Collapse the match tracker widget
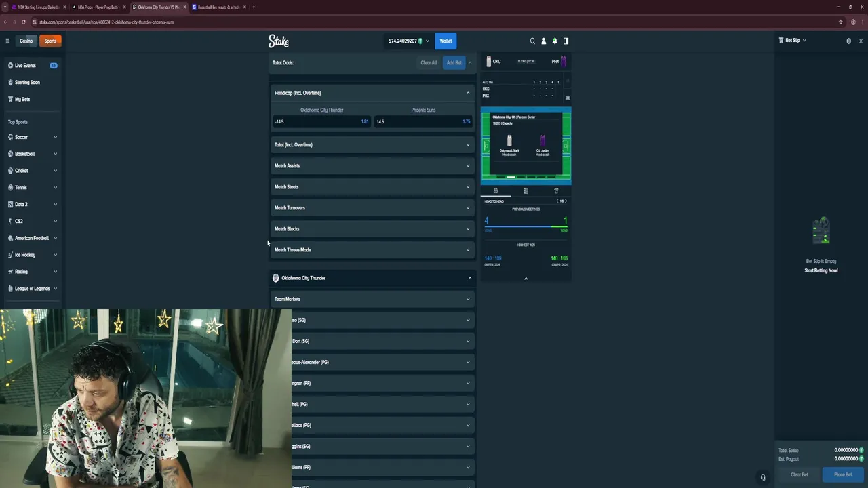 click(x=526, y=278)
